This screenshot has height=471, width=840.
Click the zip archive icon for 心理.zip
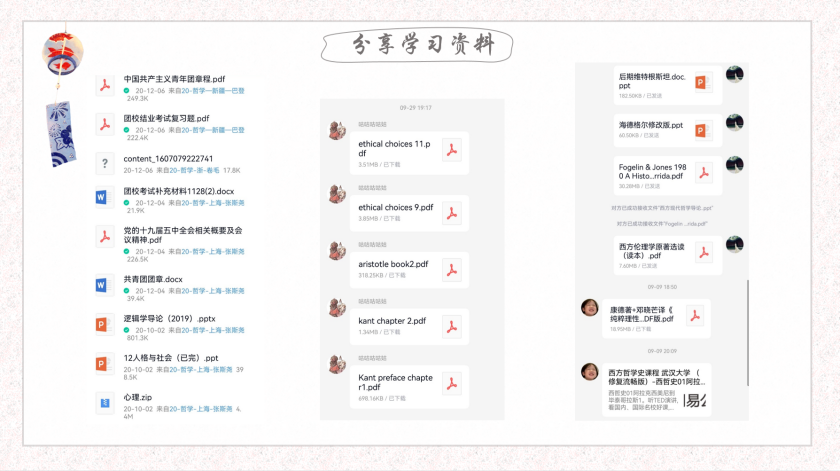(105, 403)
